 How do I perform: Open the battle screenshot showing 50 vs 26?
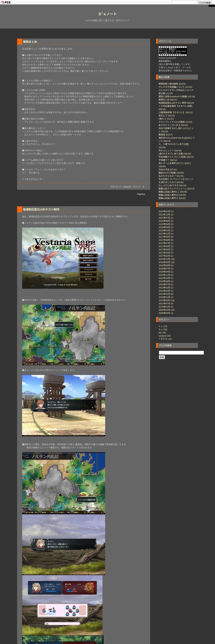coord(62,605)
